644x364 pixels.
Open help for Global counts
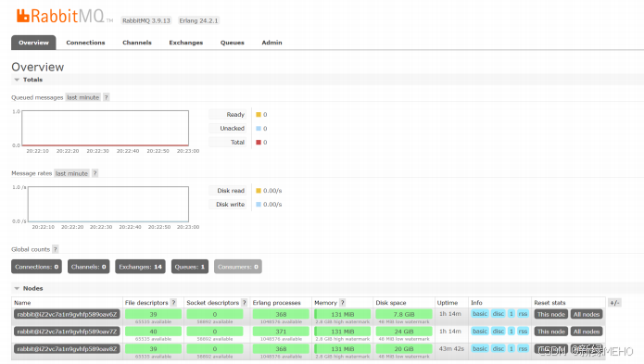point(56,249)
